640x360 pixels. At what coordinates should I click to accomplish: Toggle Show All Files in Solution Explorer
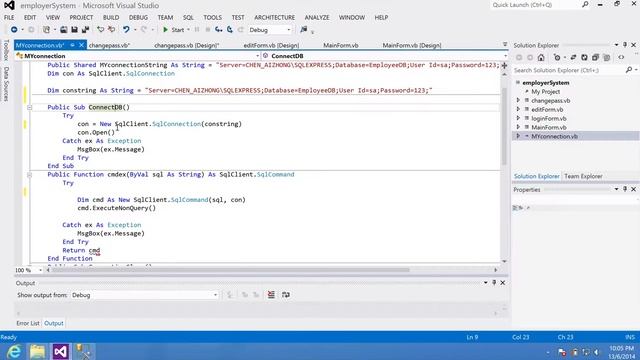607,58
